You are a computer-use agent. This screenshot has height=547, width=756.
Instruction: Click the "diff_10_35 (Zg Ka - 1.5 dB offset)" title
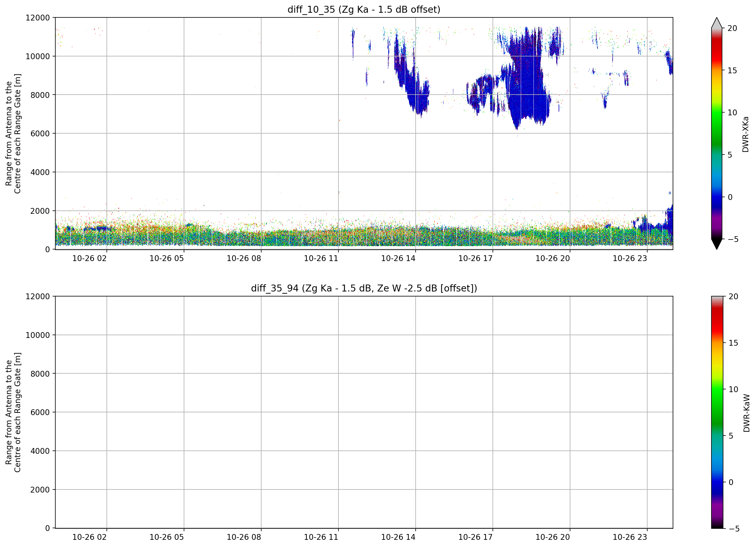(x=364, y=9)
